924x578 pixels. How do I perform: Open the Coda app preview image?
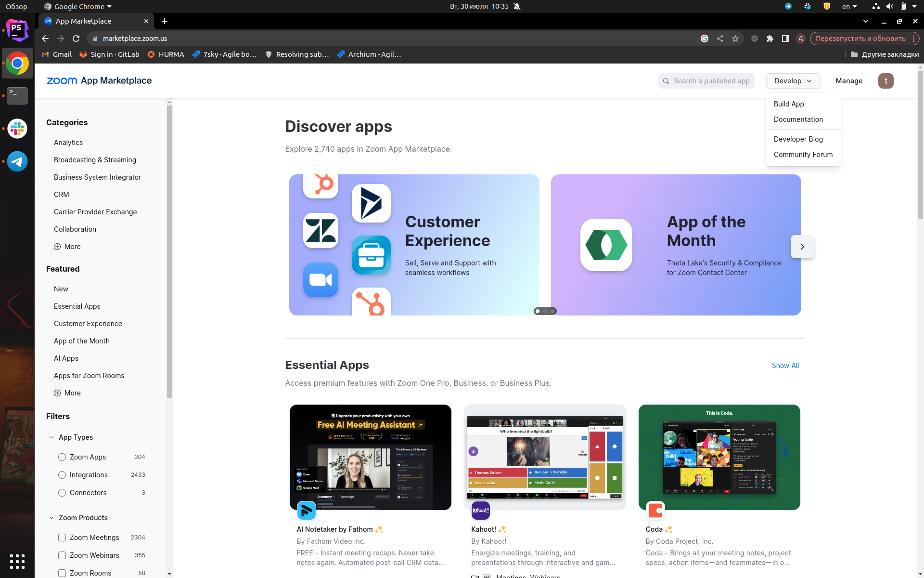click(x=719, y=457)
